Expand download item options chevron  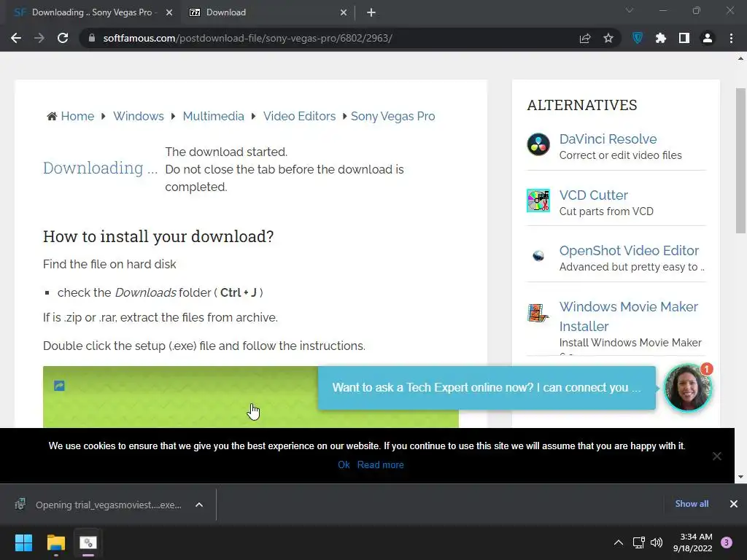click(x=199, y=505)
